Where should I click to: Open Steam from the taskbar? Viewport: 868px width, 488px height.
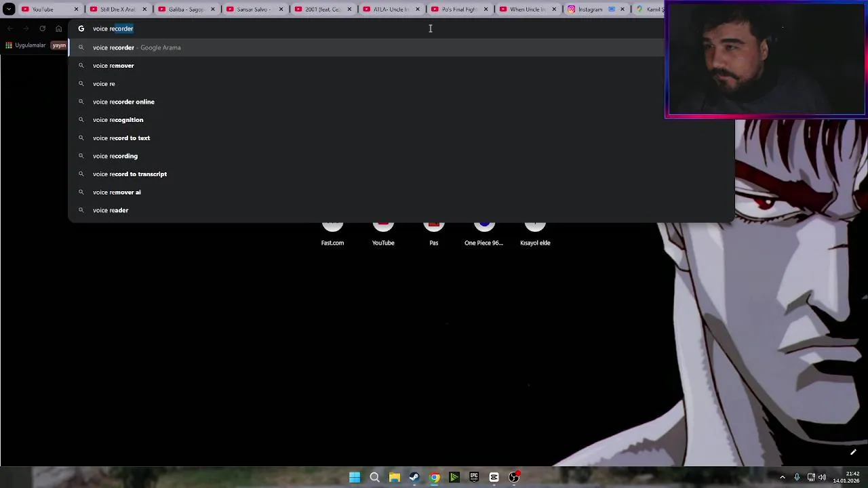pos(414,477)
